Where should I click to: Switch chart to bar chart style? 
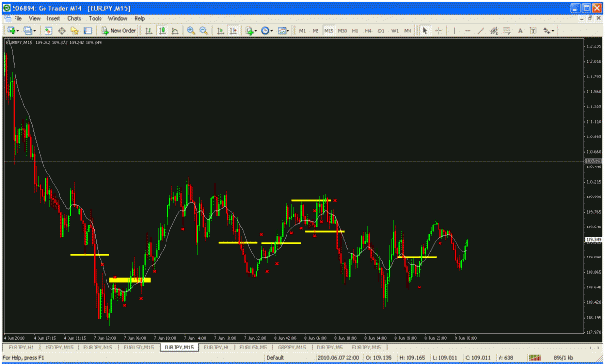tap(148, 30)
